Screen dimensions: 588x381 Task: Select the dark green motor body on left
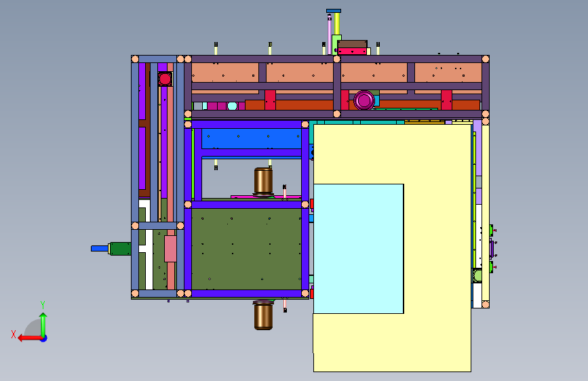coord(120,249)
